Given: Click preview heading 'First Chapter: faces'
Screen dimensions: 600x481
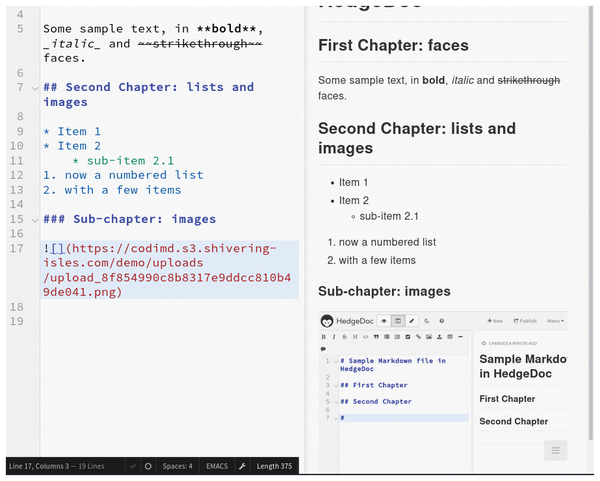Looking at the screenshot, I should click(393, 45).
